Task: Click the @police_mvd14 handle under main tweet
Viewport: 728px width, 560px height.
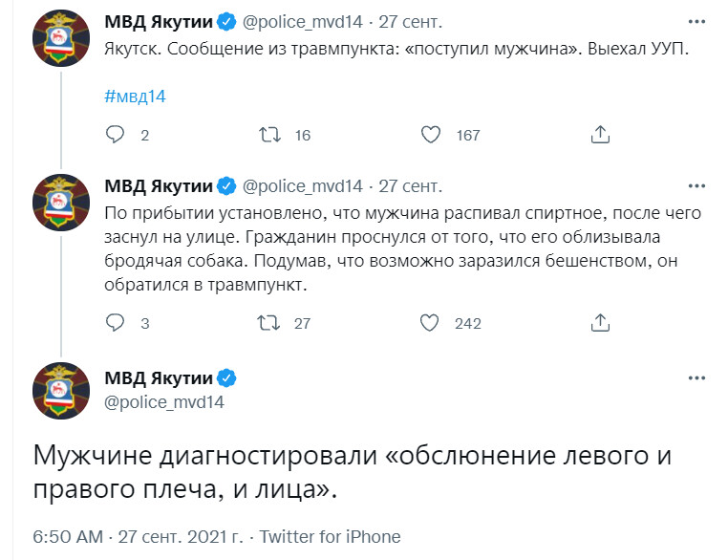Action: [164, 402]
